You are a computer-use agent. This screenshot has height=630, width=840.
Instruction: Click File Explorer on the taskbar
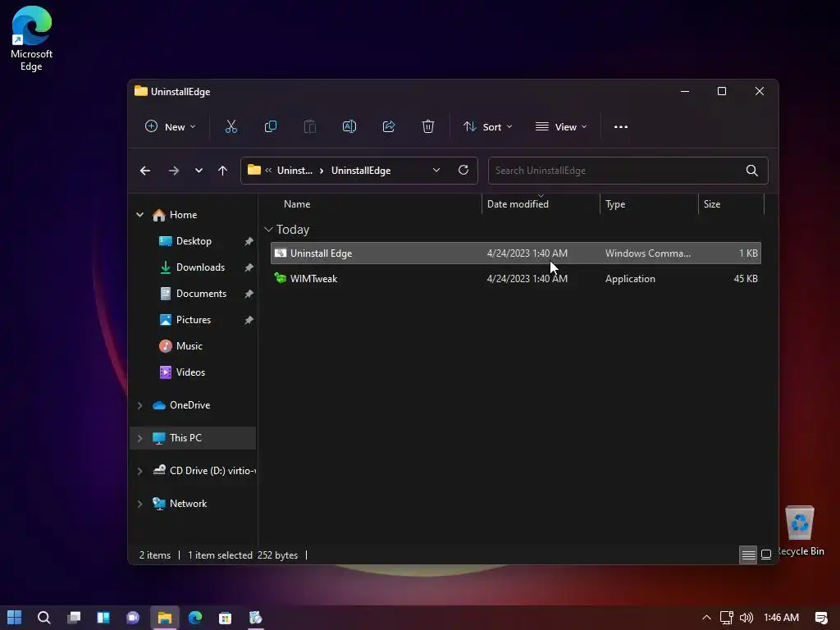click(164, 618)
